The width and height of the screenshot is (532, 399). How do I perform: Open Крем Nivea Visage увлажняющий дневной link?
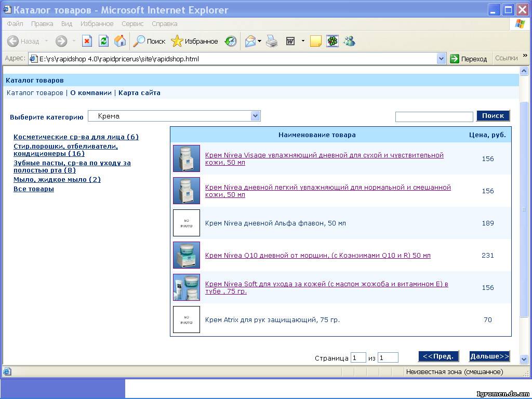[x=324, y=159]
